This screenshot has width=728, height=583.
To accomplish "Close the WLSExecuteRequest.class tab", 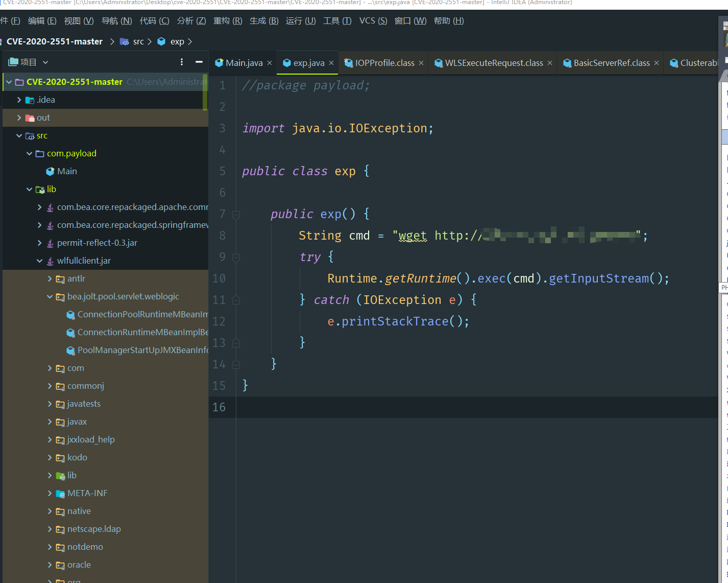I will coord(550,63).
